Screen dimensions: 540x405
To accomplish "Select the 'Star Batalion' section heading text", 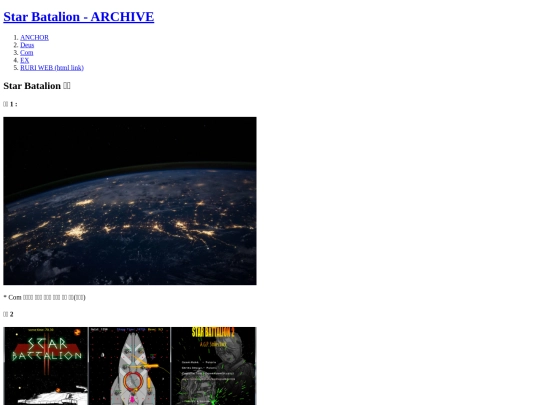I will click(37, 86).
